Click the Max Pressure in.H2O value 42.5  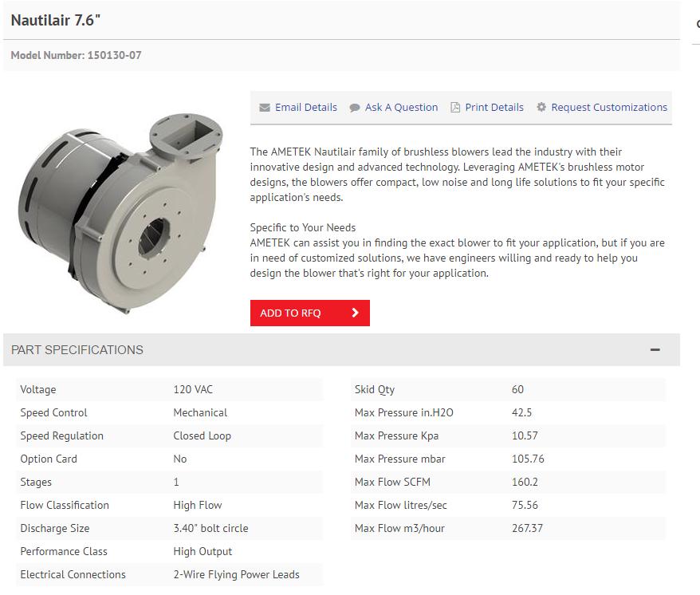click(523, 412)
